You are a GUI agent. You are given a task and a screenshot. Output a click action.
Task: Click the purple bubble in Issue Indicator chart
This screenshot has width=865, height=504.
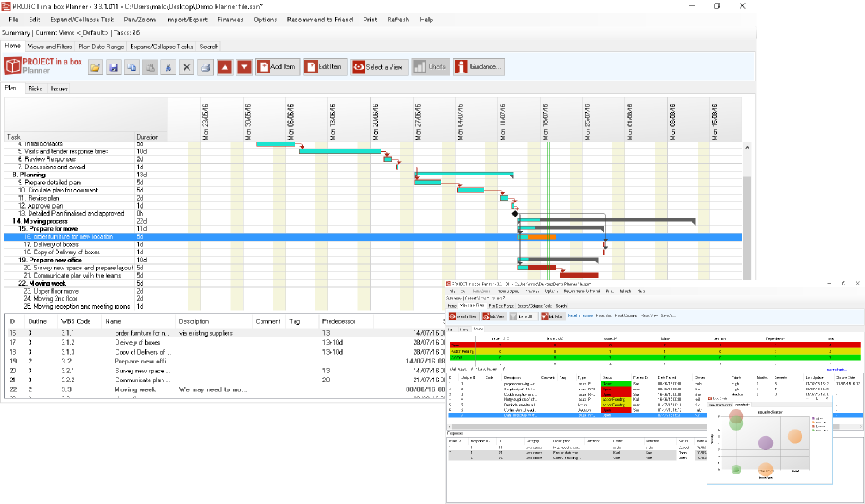pos(765,442)
